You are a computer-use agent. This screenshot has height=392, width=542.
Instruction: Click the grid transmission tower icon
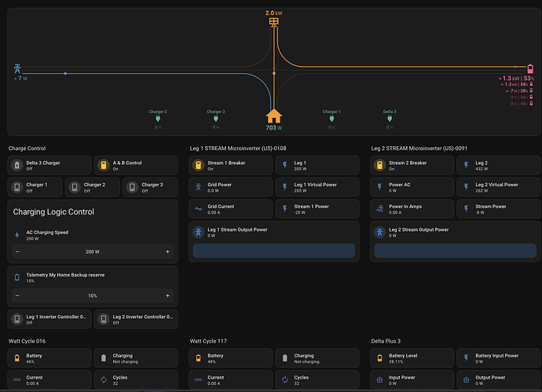pos(17,68)
